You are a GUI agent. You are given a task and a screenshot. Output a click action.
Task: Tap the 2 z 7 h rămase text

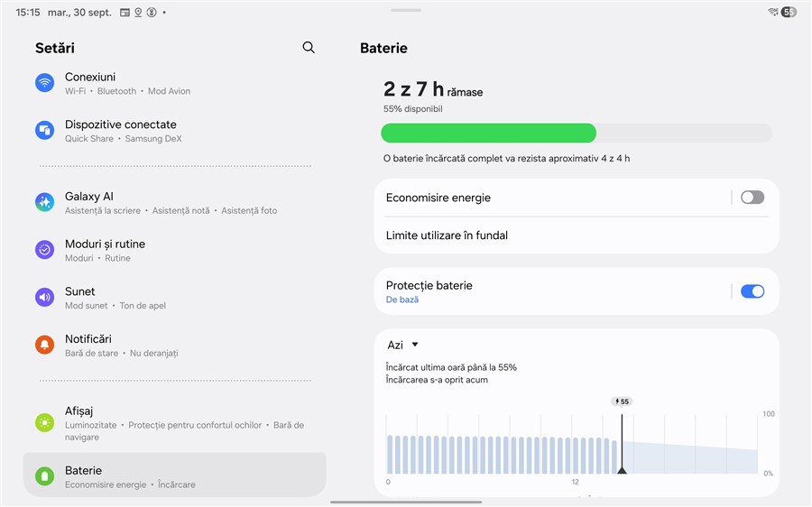pos(433,89)
